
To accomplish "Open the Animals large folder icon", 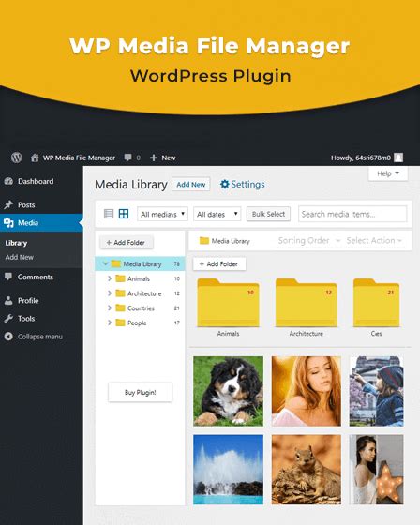I will pyautogui.click(x=228, y=303).
